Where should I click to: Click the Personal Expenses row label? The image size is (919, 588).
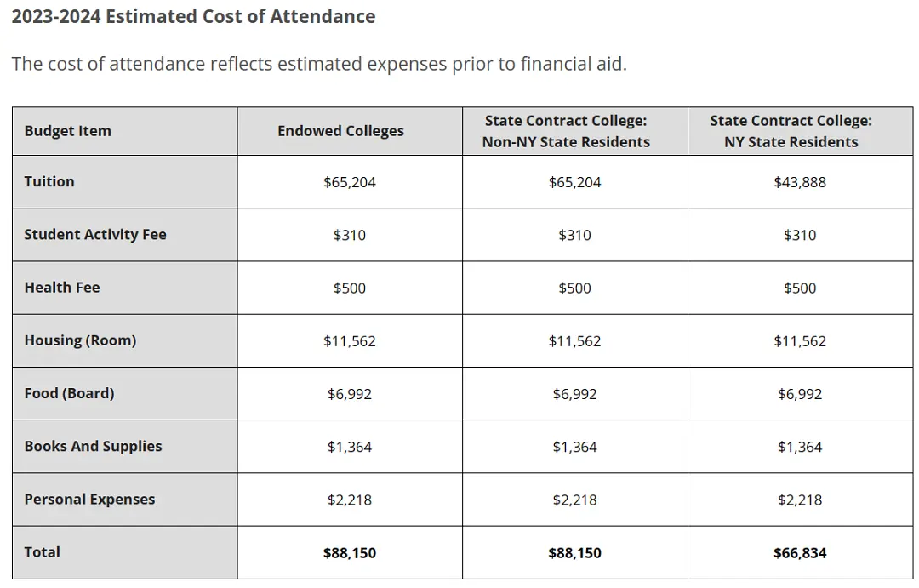(89, 500)
